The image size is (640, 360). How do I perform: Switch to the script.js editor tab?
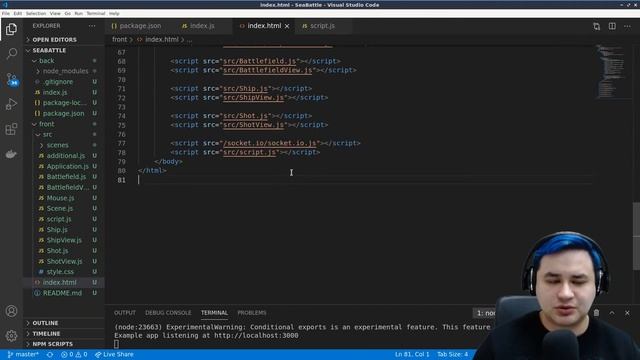[x=322, y=26]
